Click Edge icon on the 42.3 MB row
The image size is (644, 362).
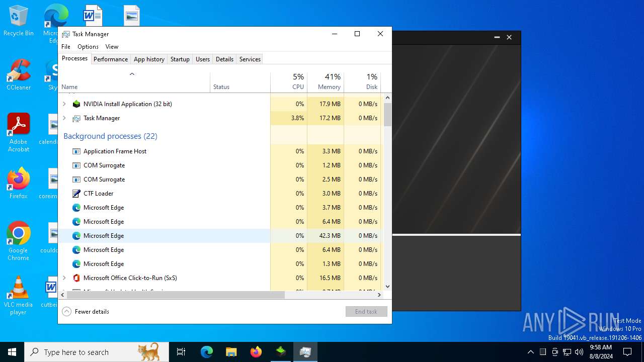click(76, 236)
